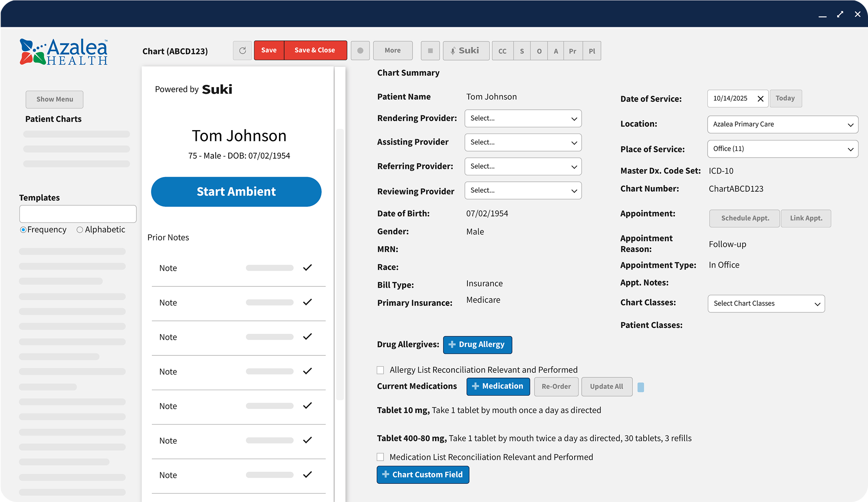Click the Suki microphone button

(x=466, y=51)
